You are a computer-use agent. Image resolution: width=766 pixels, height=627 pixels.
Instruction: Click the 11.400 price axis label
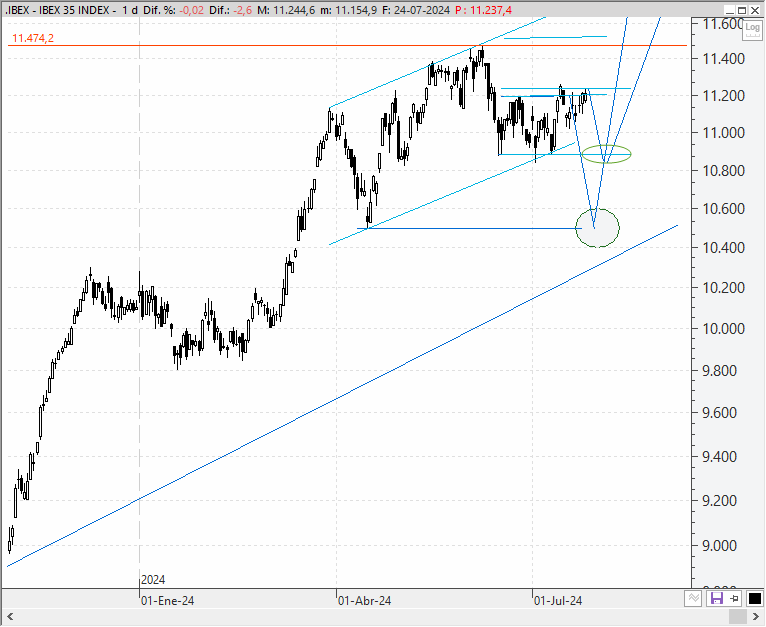723,59
